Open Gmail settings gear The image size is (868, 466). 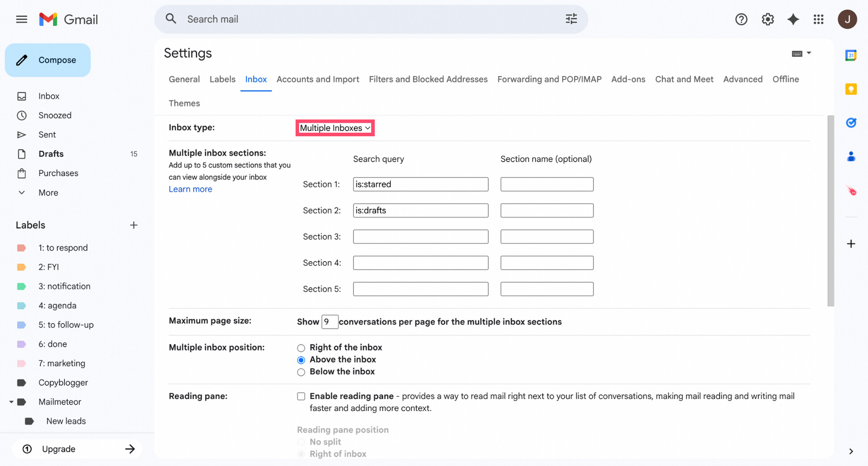tap(767, 19)
